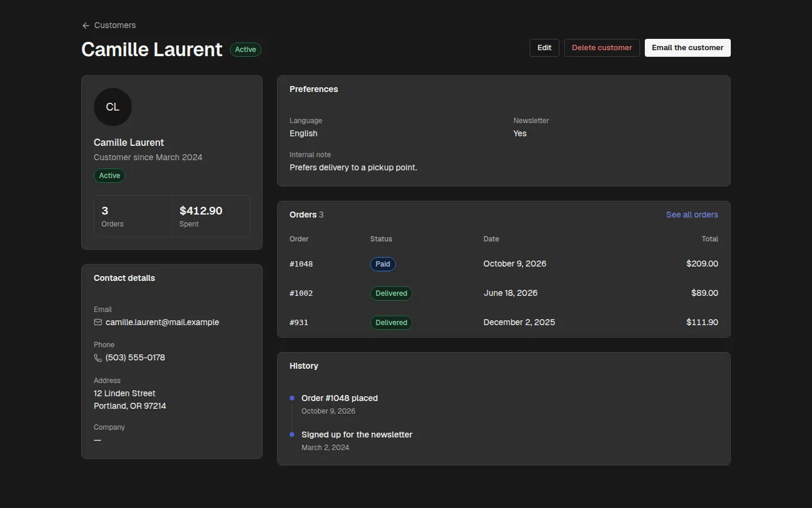Click the Date column header
This screenshot has height=508, width=812.
click(491, 239)
